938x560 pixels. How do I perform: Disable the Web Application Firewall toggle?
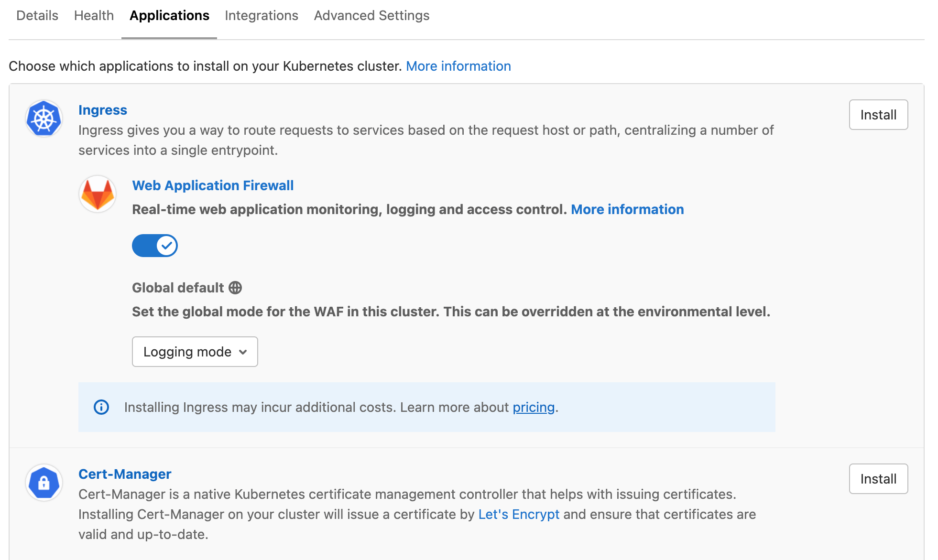(x=154, y=245)
